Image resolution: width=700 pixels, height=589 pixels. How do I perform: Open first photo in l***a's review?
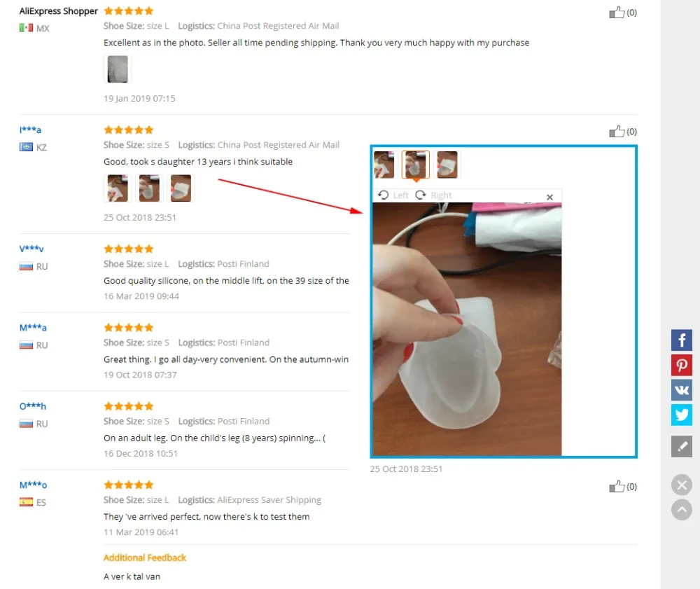(x=118, y=188)
